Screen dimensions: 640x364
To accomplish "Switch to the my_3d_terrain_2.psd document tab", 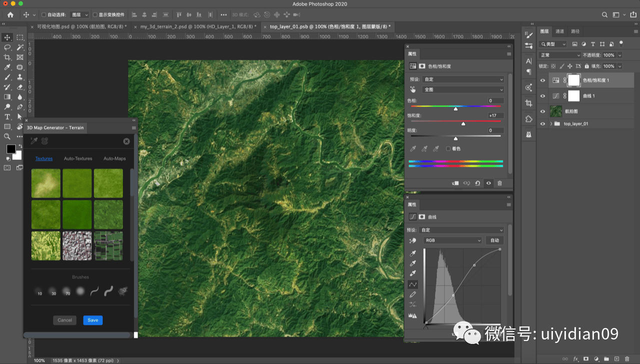I will point(195,26).
